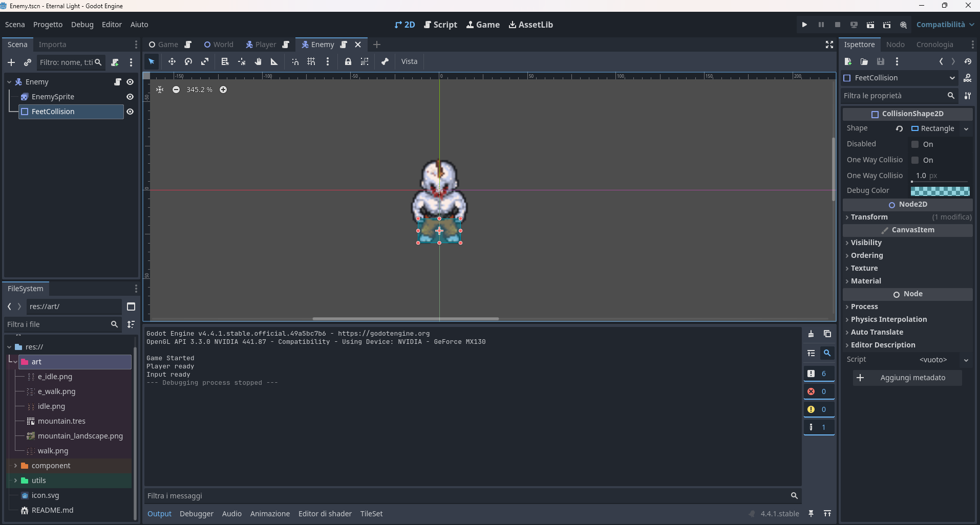Activate the Select Mode arrow tool
The height and width of the screenshot is (525, 980).
[x=152, y=61]
